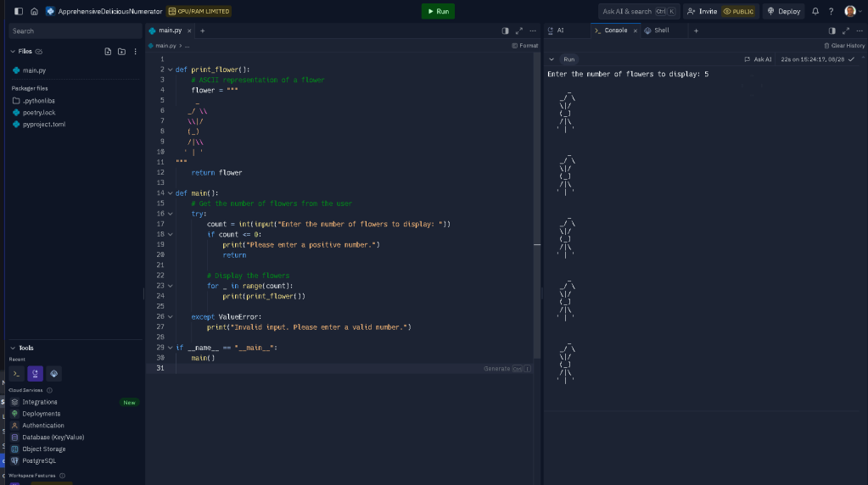Go to the Replit home icon
The height and width of the screenshot is (485, 868).
(x=34, y=11)
